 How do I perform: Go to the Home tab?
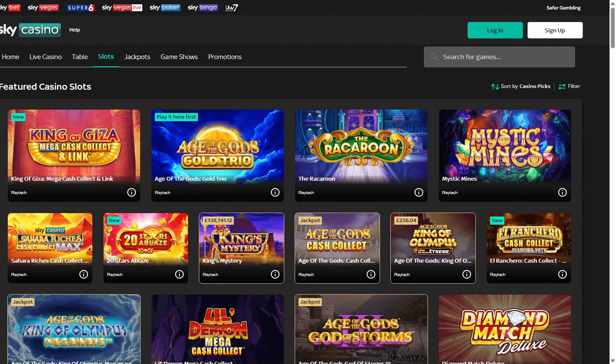click(10, 57)
